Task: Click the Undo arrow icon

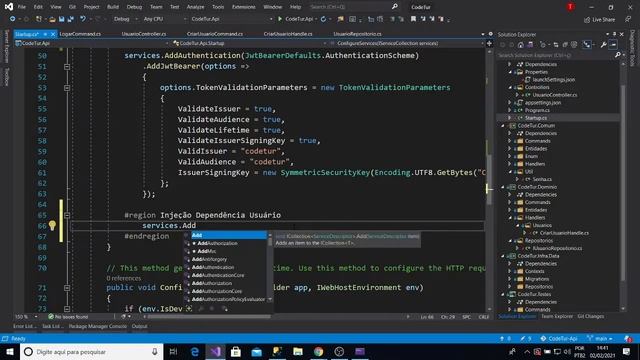Action: click(x=83, y=19)
